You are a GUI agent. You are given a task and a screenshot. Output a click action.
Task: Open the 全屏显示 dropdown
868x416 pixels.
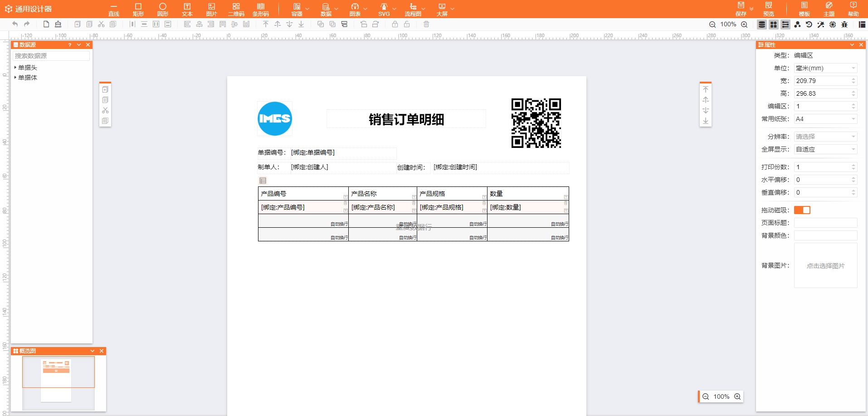(x=825, y=149)
